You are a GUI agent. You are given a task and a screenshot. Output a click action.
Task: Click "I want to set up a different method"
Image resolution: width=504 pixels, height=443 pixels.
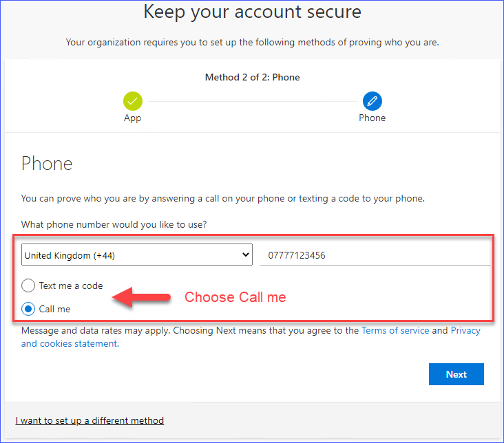coord(90,420)
